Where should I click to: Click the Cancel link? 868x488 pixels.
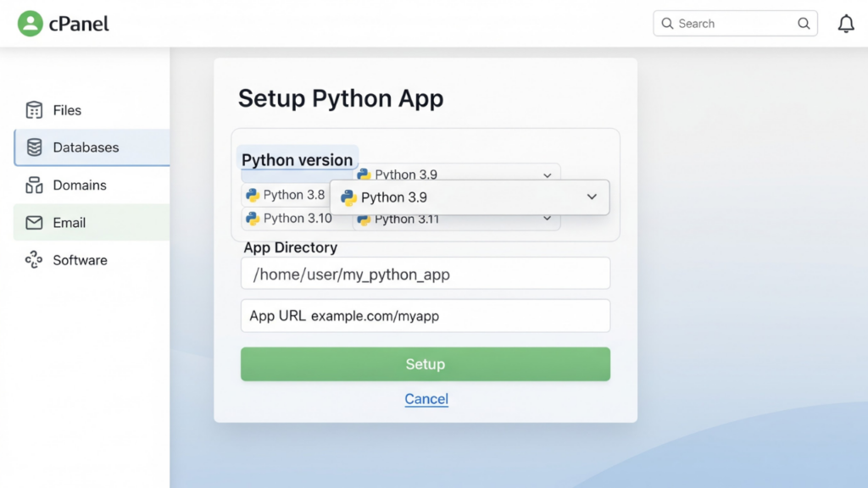click(426, 398)
